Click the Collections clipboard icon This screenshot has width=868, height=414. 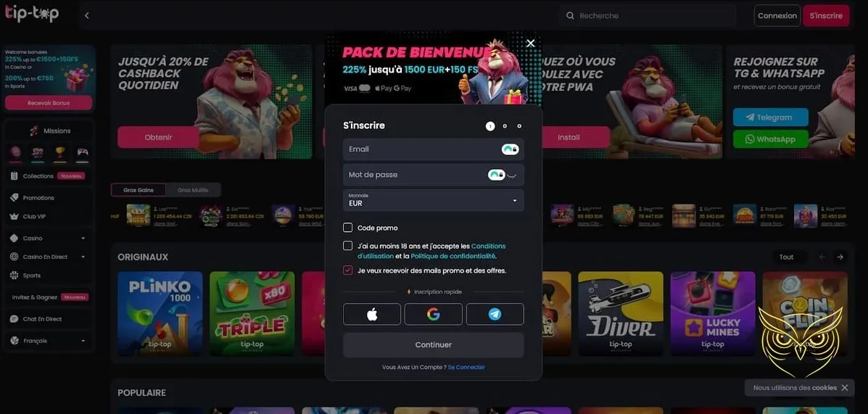coord(15,176)
